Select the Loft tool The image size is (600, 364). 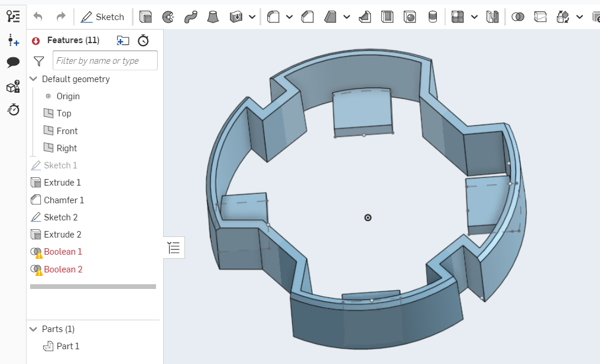[x=213, y=17]
